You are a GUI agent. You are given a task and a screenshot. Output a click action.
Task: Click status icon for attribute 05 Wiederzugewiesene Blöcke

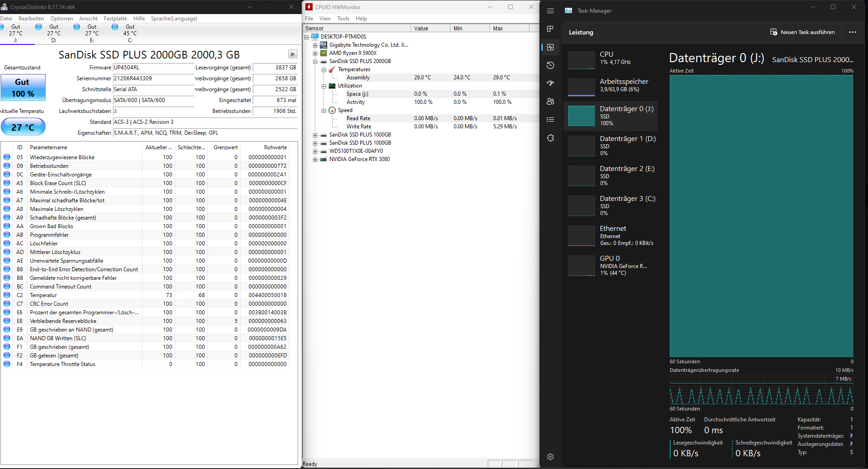(x=7, y=157)
